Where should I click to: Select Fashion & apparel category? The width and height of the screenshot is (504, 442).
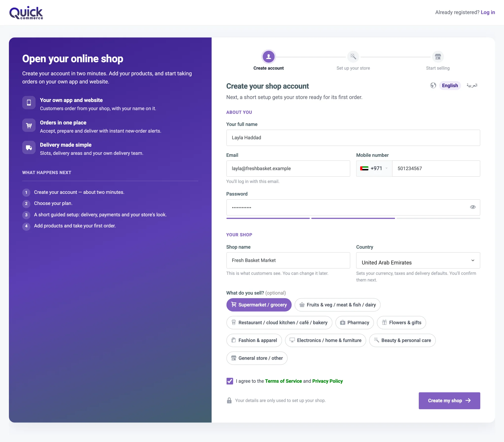tap(254, 340)
